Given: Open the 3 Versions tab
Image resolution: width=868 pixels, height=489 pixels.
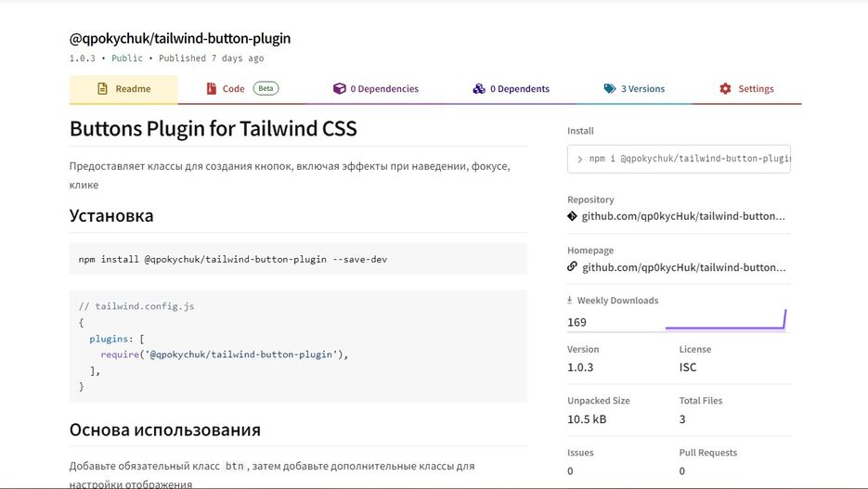Looking at the screenshot, I should (634, 89).
